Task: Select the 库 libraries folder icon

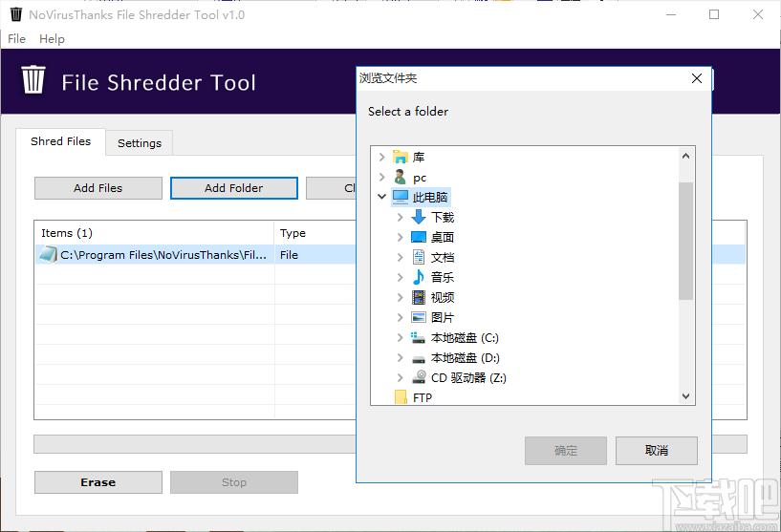Action: pyautogui.click(x=401, y=158)
